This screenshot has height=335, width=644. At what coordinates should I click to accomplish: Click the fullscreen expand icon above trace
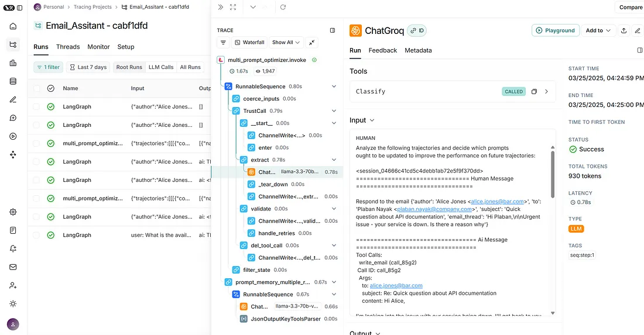[233, 7]
